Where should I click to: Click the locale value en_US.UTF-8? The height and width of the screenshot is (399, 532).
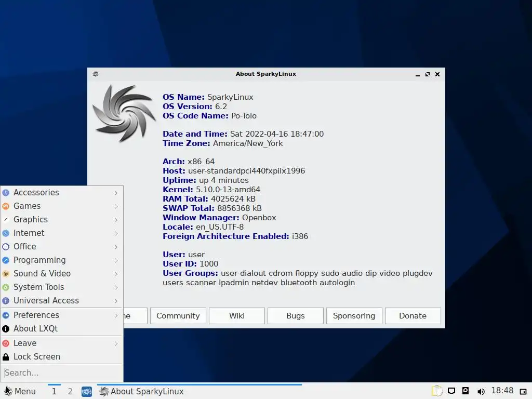[220, 227]
